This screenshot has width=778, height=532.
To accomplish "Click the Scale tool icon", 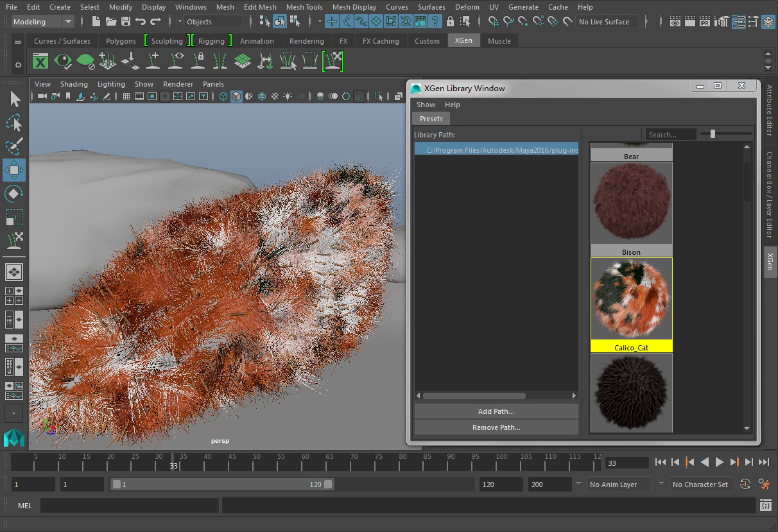I will tap(14, 218).
